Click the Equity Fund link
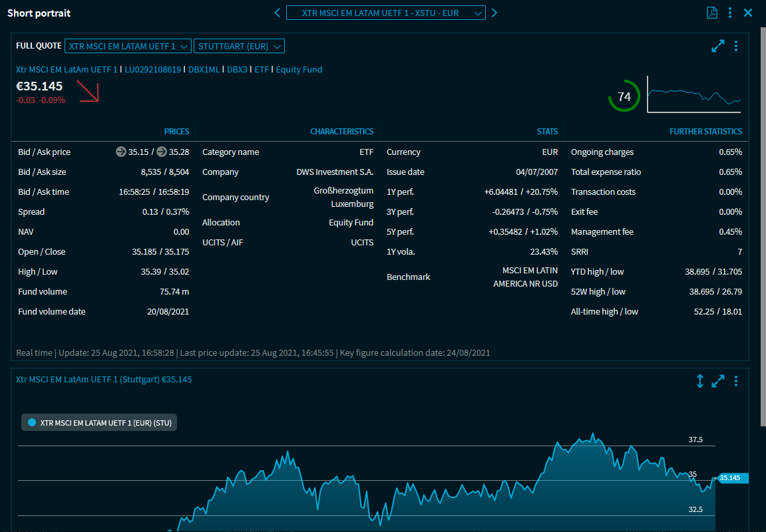The image size is (766, 532). (299, 69)
